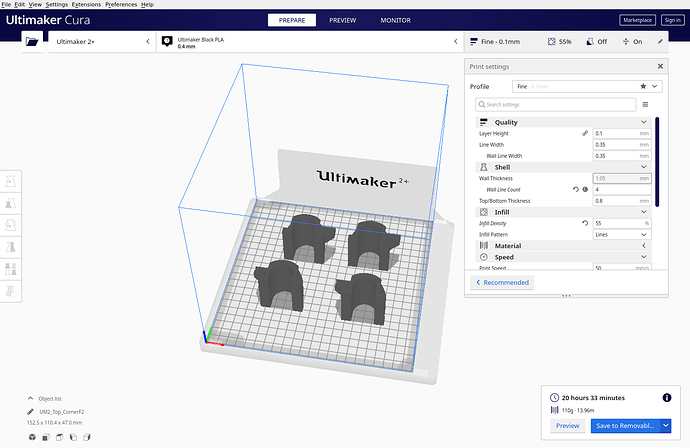Click the Search settings field
The width and height of the screenshot is (690, 448).
(x=556, y=105)
